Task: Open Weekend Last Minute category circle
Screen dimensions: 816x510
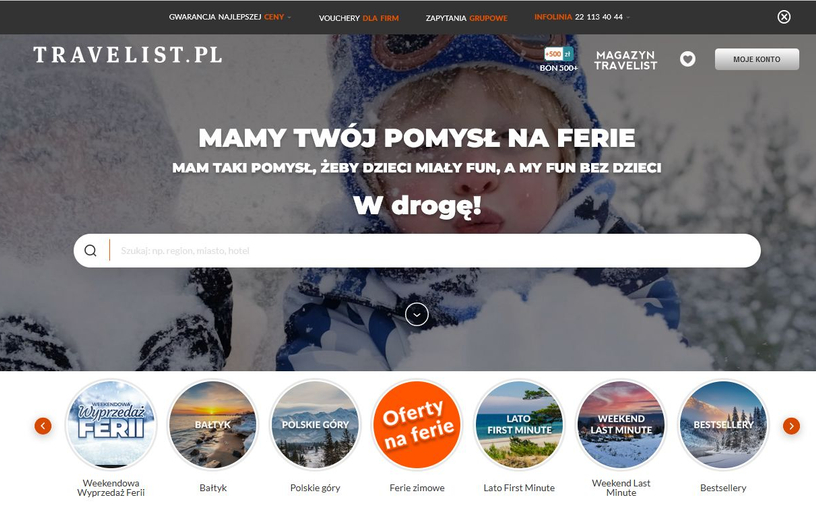Action: (x=621, y=425)
